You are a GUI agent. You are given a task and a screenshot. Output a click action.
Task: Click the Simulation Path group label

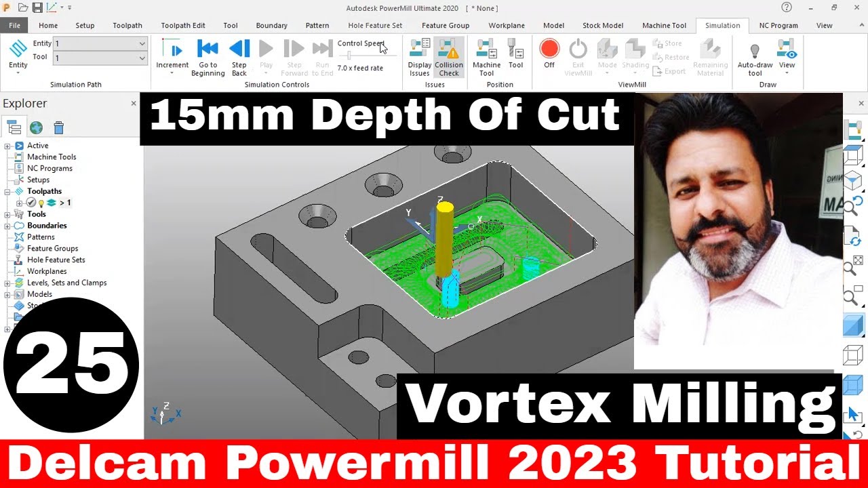(x=76, y=85)
